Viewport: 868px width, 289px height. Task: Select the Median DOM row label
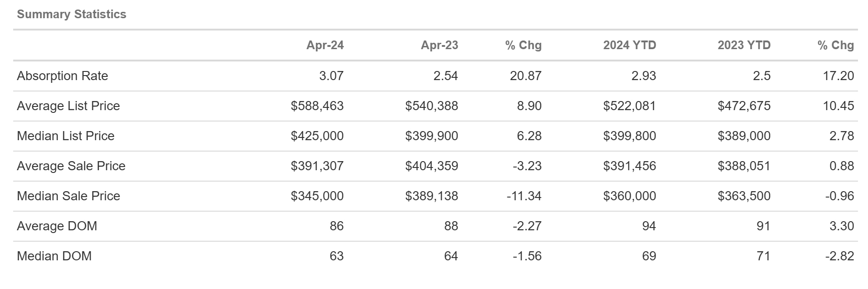click(x=54, y=256)
